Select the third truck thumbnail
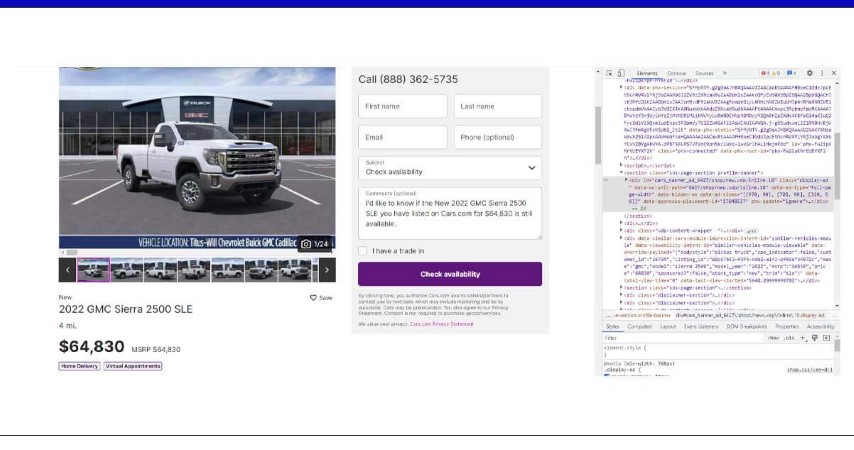854x450 pixels. click(160, 270)
